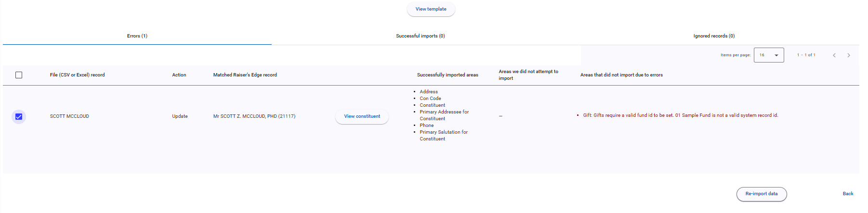Uncheck the SCOTT MCCLOUD row checkbox
Viewport: 868px width, 213px height.
[x=19, y=117]
